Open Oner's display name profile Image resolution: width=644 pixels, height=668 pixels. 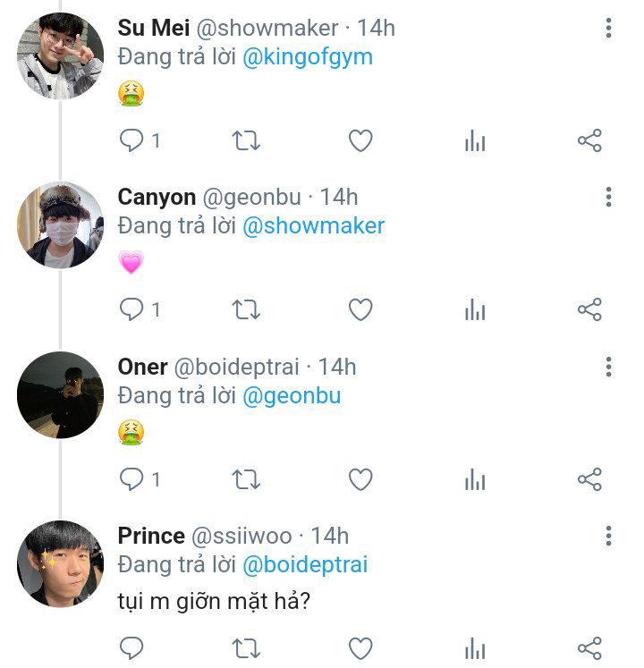tap(142, 367)
